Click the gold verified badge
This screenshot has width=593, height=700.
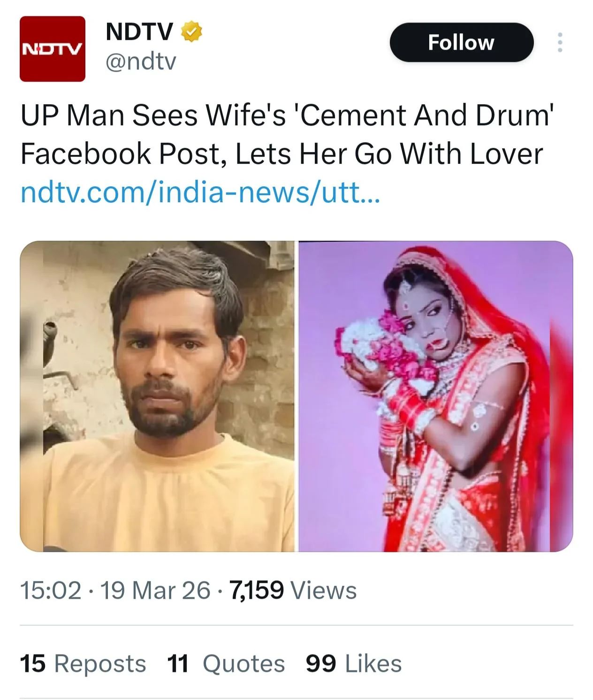point(191,32)
